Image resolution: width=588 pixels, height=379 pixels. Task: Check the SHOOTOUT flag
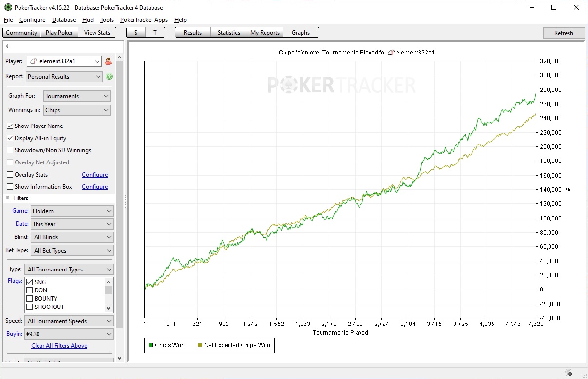pos(29,307)
